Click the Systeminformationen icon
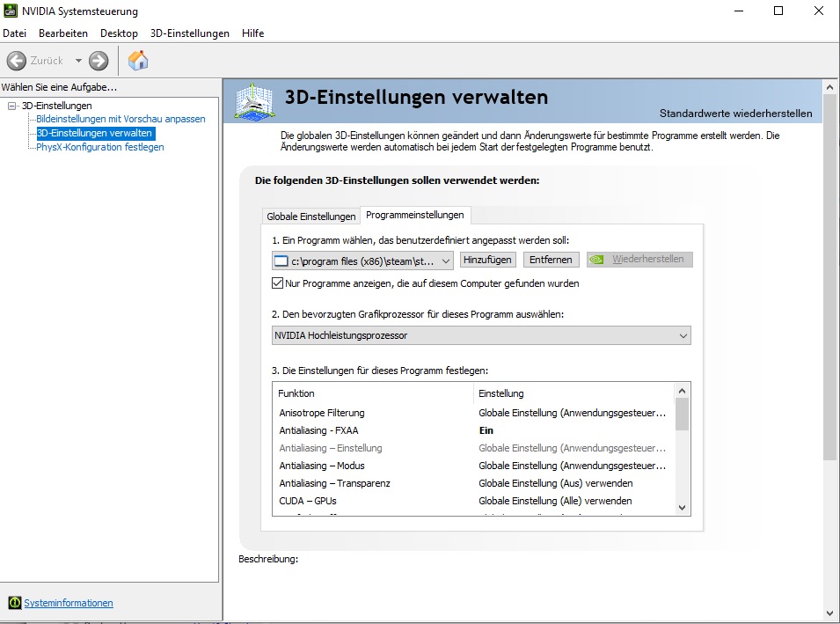The width and height of the screenshot is (840, 624). [14, 603]
